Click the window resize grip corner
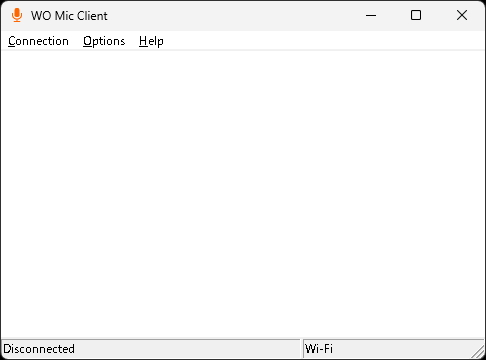 478,352
